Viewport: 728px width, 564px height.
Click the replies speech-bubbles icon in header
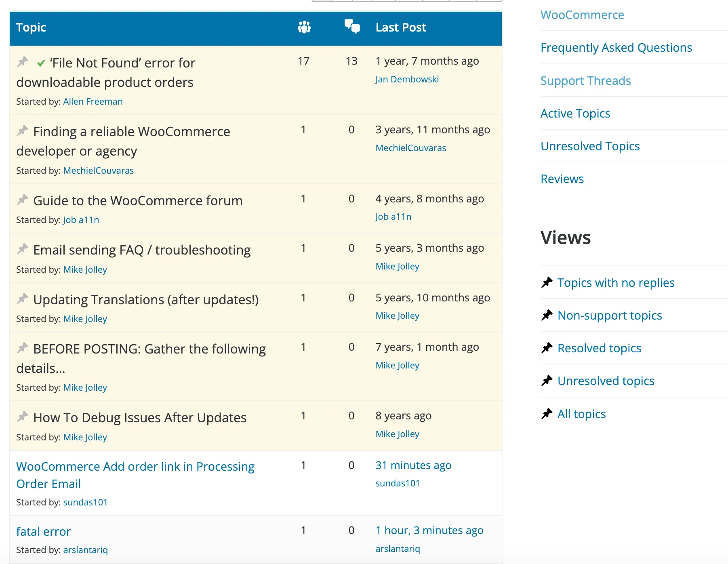pyautogui.click(x=352, y=26)
